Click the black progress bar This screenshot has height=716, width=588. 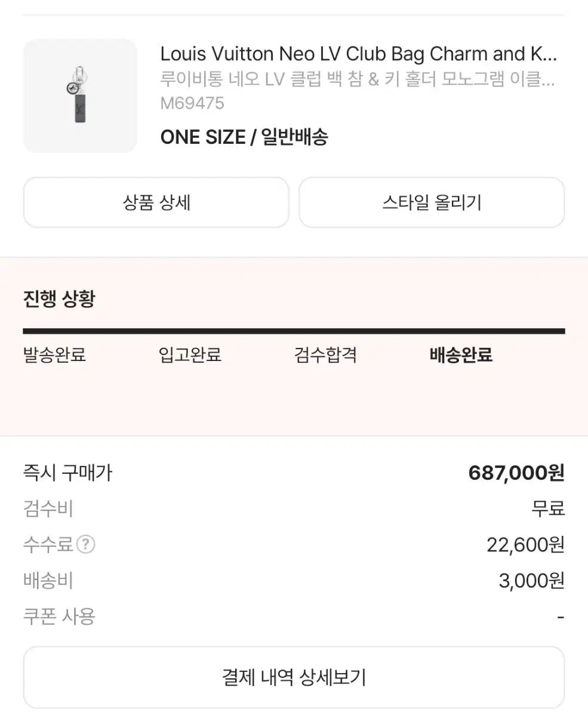[294, 331]
